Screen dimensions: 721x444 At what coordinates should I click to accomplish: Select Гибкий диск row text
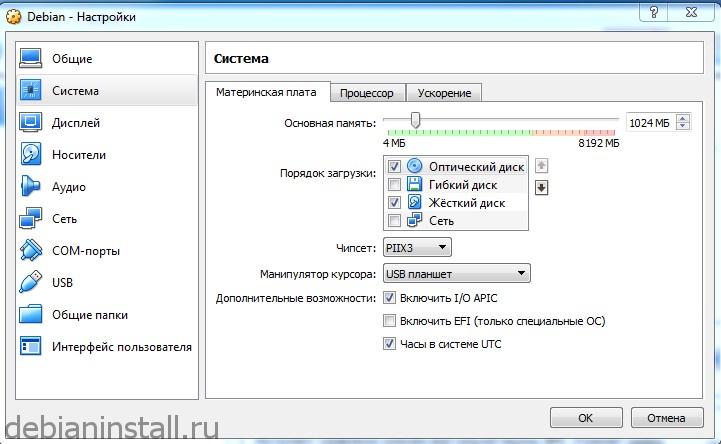(463, 185)
